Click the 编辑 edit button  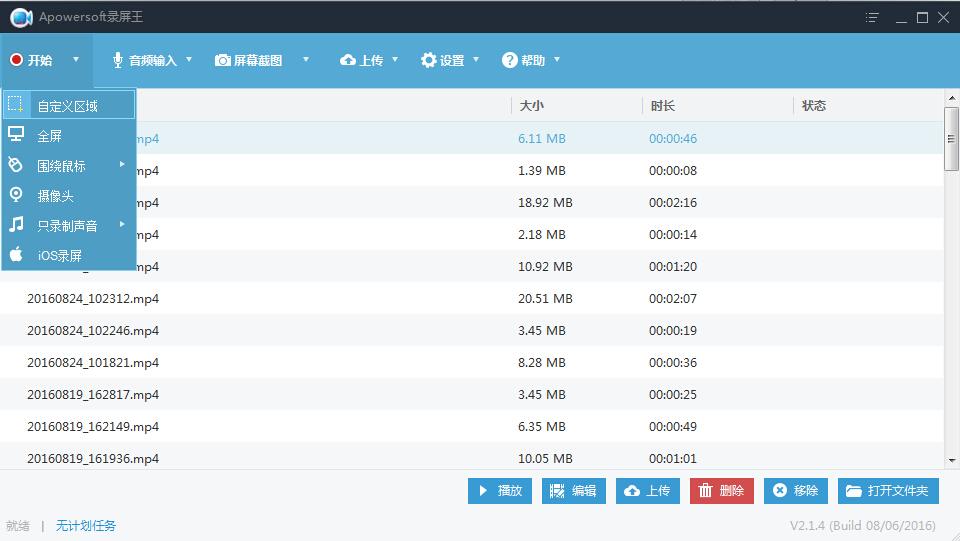pos(574,491)
